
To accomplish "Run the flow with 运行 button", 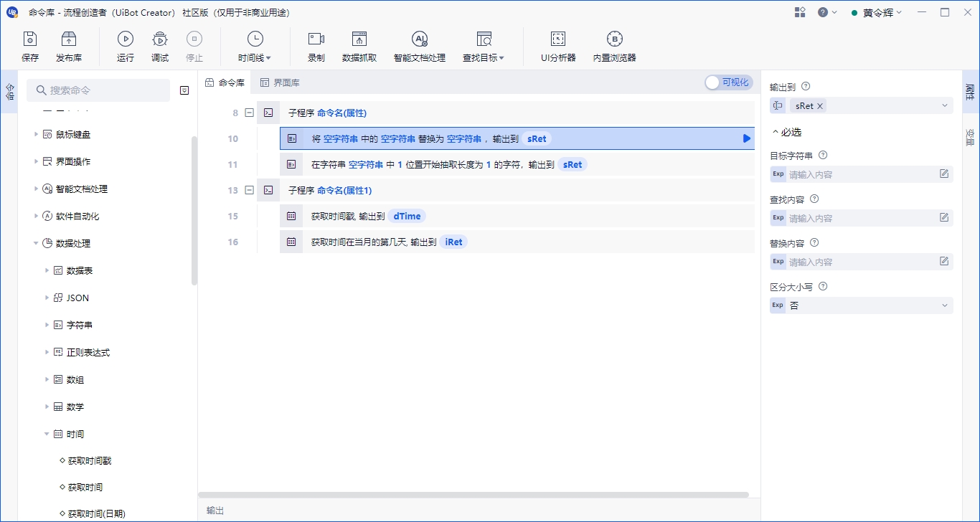I will 126,47.
